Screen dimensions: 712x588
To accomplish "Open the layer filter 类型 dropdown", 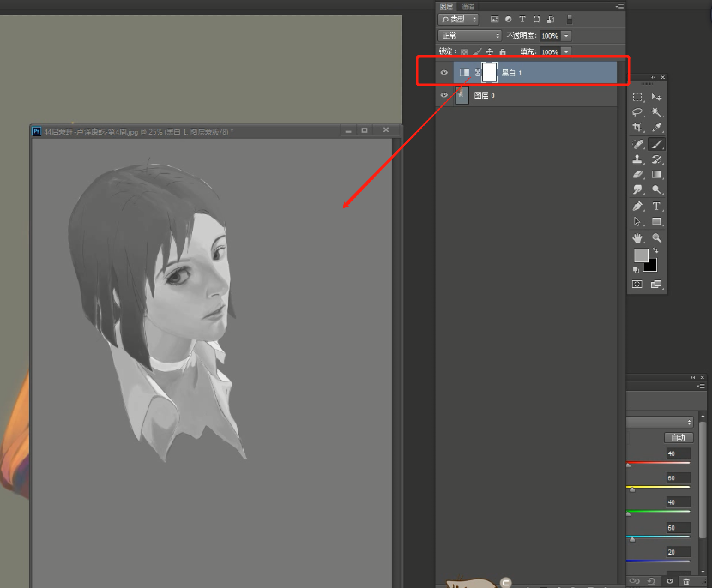I will tap(458, 19).
